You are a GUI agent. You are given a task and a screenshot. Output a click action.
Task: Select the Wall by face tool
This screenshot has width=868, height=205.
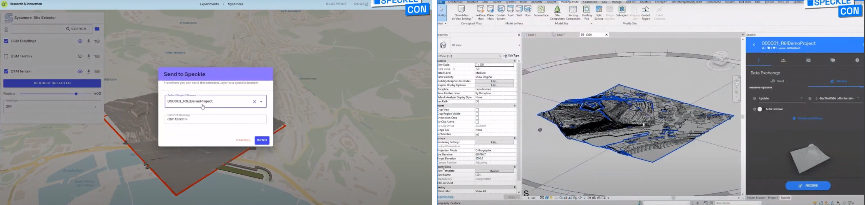click(x=519, y=11)
